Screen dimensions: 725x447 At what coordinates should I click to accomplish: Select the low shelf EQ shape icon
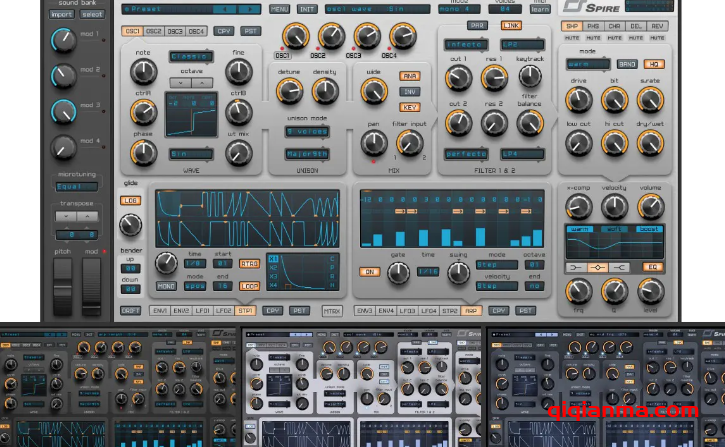point(575,268)
